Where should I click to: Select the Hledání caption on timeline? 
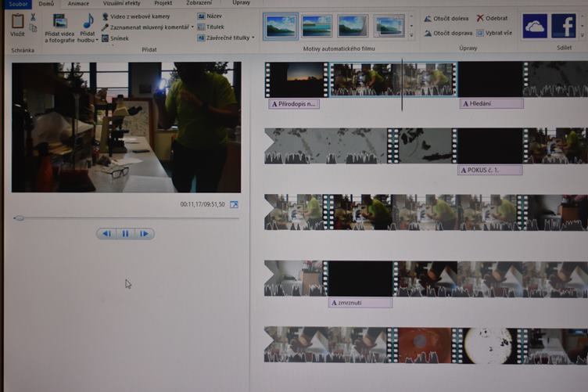(x=491, y=103)
